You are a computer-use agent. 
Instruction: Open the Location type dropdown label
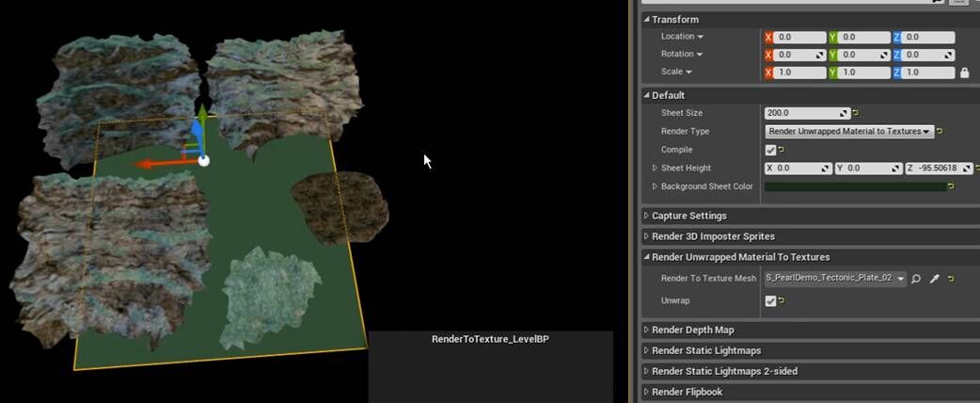[x=682, y=37]
